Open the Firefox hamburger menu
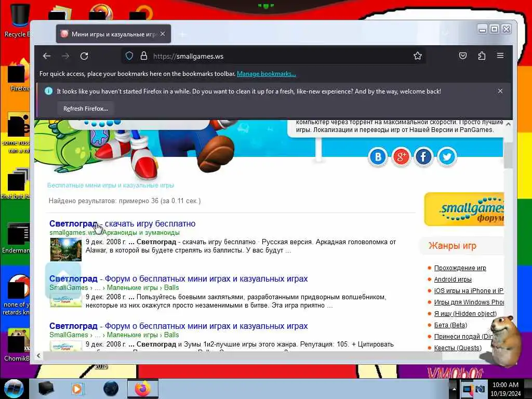The width and height of the screenshot is (532, 399). coord(500,56)
